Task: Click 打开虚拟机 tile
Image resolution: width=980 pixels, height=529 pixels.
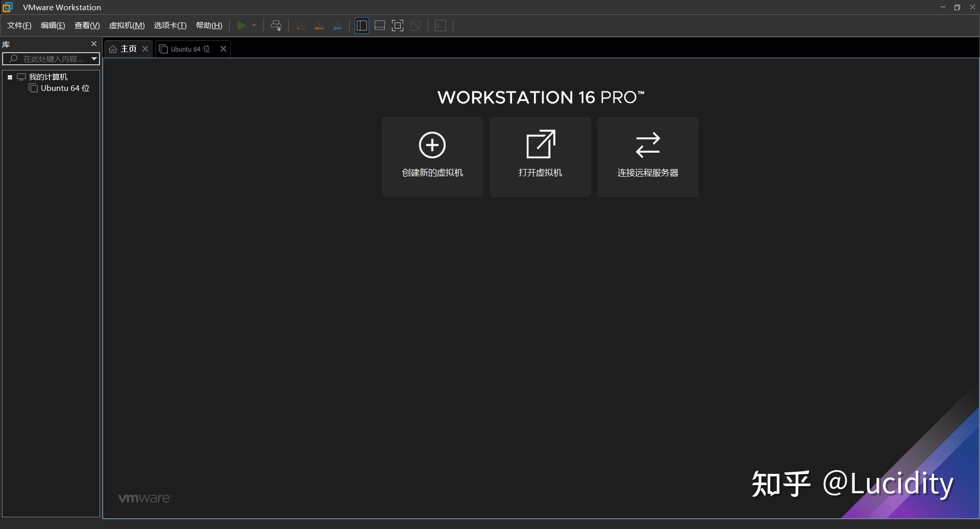Action: [x=540, y=157]
